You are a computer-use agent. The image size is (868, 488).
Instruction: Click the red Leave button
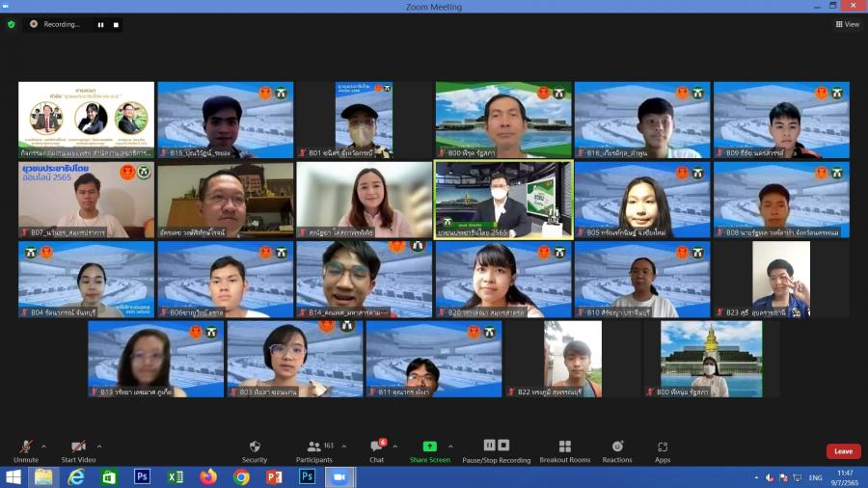[x=843, y=451]
